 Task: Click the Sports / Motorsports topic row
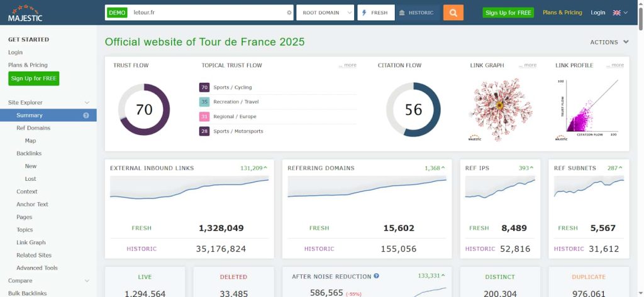(x=277, y=131)
